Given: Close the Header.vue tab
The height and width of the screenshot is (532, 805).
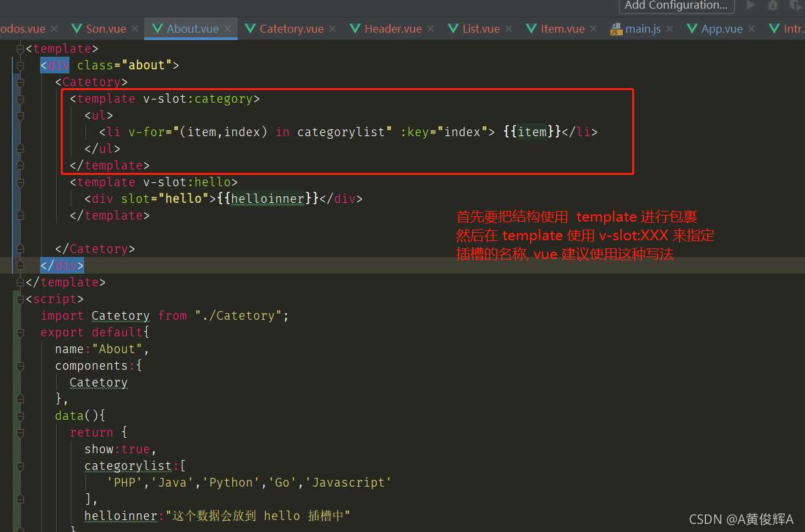Looking at the screenshot, I should pos(431,29).
